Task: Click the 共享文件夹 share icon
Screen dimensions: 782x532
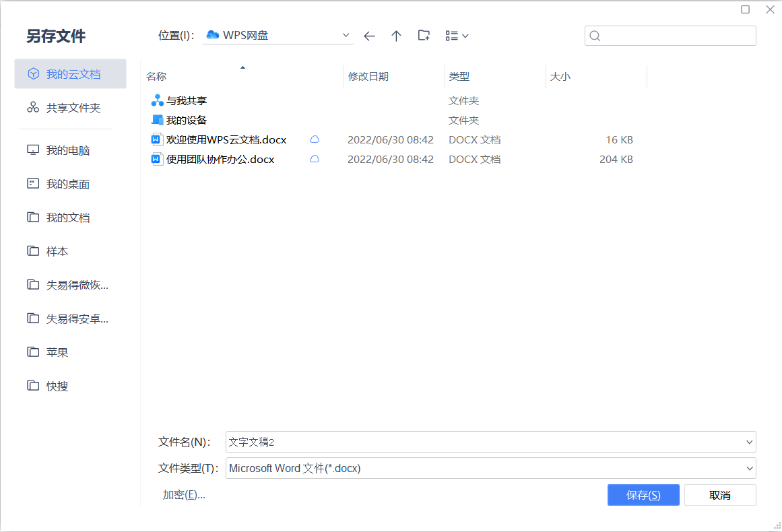Action: coord(33,107)
